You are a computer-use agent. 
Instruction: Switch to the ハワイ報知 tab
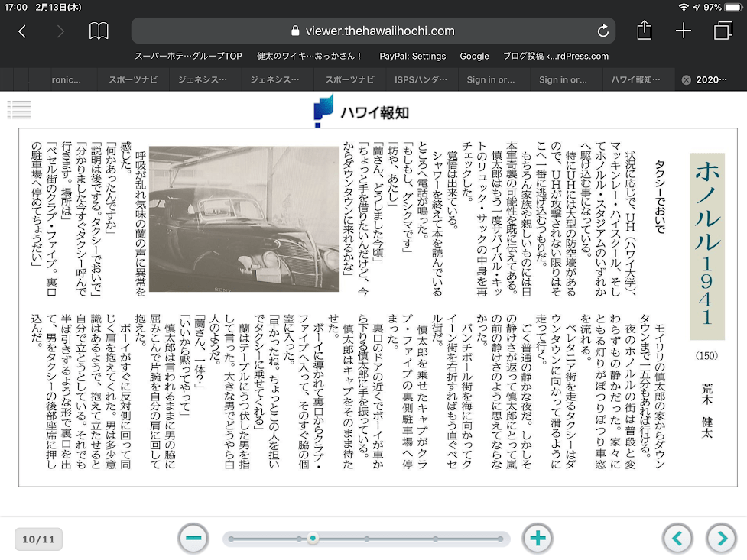coord(635,79)
